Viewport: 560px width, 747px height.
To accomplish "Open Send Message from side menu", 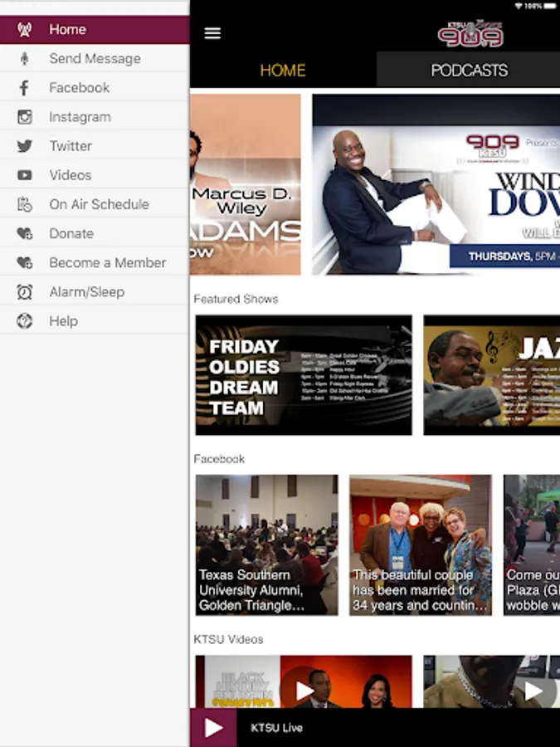I will point(95,59).
